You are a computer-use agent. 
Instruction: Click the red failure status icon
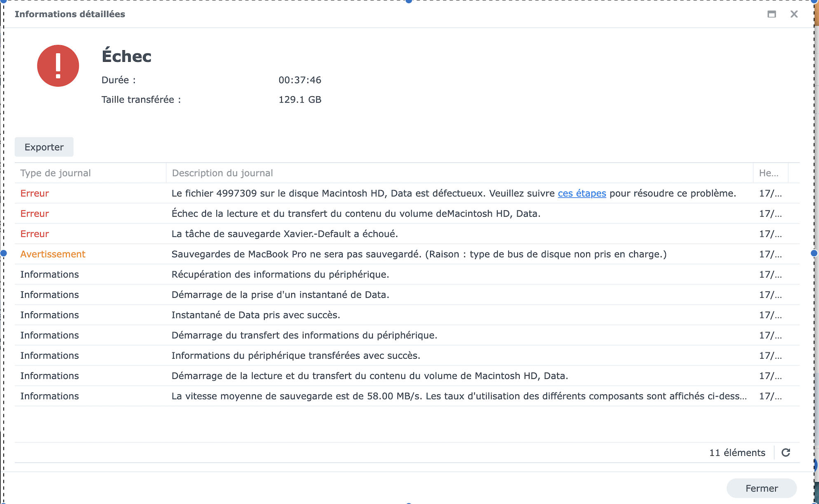pyautogui.click(x=58, y=66)
